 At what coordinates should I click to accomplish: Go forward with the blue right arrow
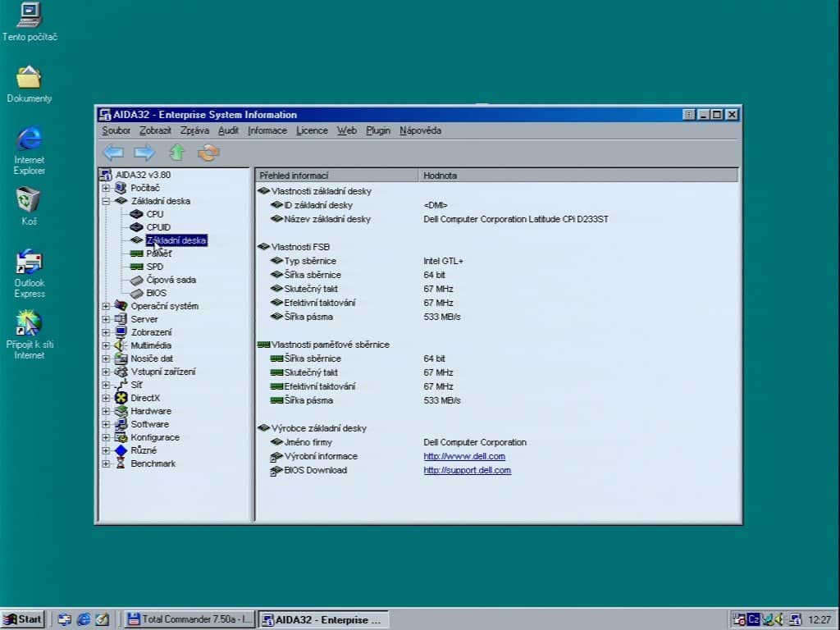click(x=144, y=153)
